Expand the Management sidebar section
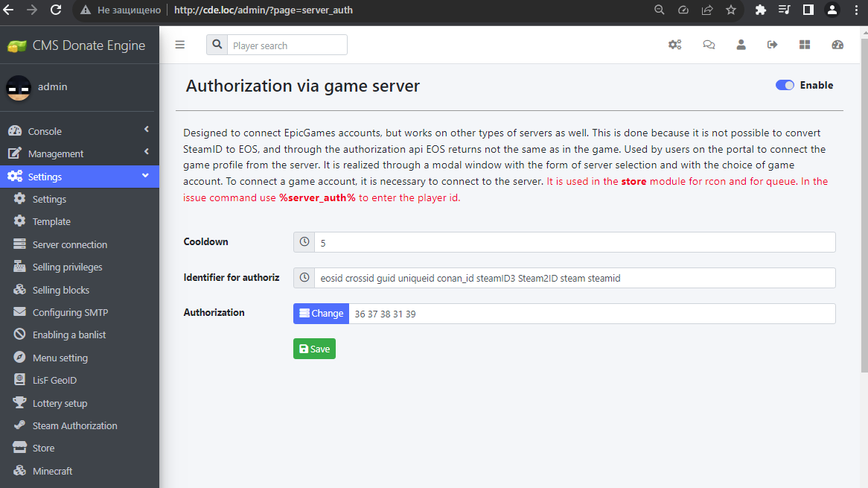The image size is (868, 488). tap(80, 153)
